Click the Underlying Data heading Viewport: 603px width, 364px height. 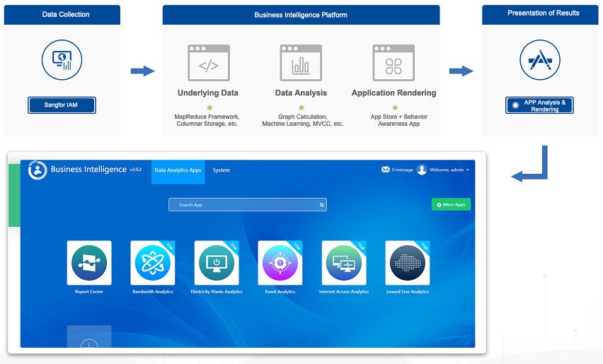[x=208, y=93]
